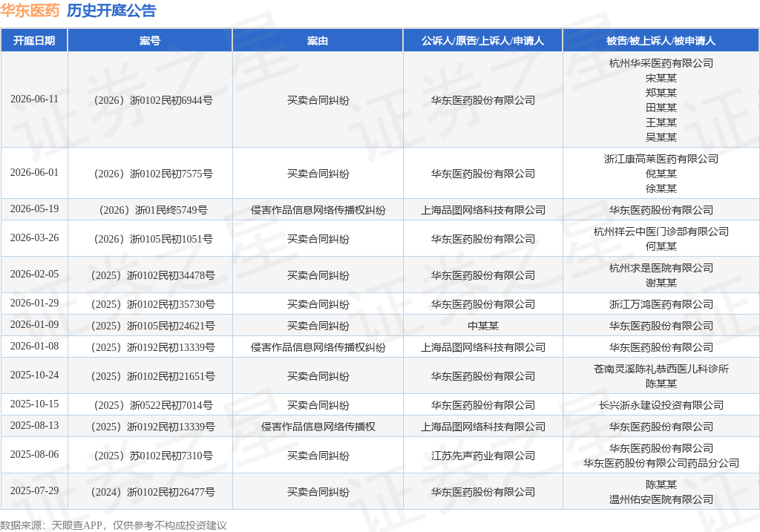
Task: Click the 公诉人/原告/上诉人/申请人 column header
Action: point(482,41)
